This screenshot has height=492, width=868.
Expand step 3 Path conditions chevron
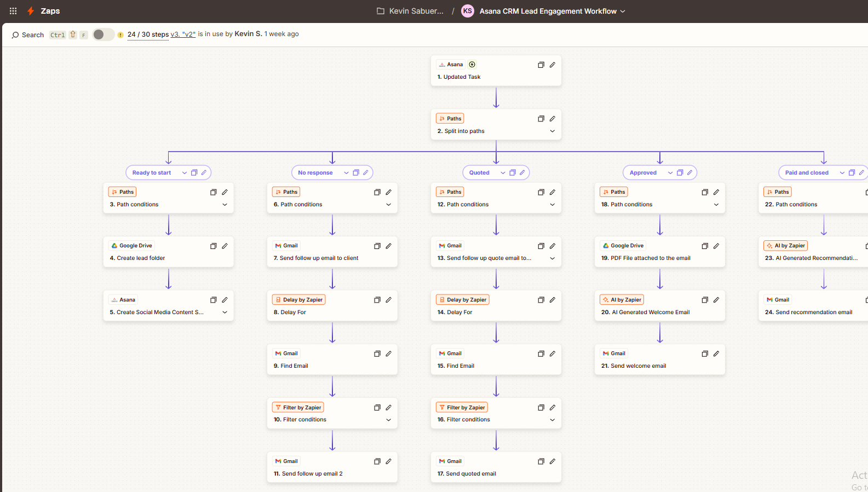[x=225, y=205]
